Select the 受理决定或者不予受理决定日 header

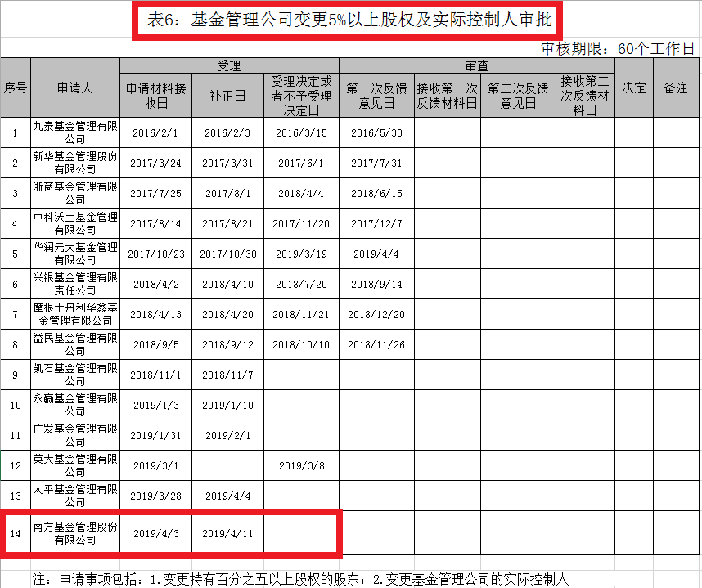301,96
